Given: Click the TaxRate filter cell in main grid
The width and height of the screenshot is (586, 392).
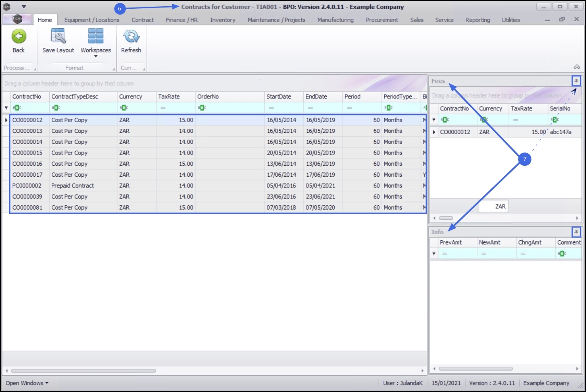Looking at the screenshot, I should 175,108.
